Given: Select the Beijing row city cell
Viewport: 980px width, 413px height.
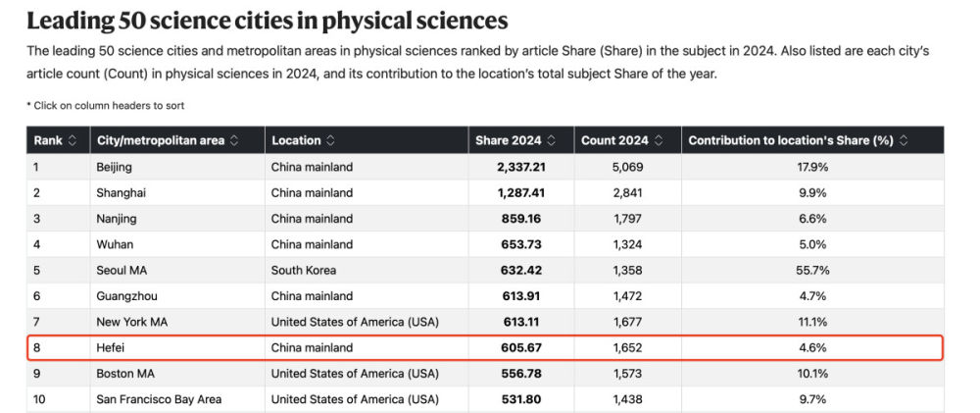Looking at the screenshot, I should (x=115, y=168).
